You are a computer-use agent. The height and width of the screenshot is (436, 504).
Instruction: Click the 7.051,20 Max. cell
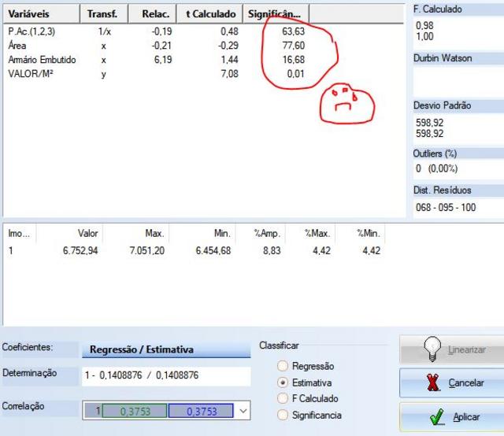click(147, 250)
